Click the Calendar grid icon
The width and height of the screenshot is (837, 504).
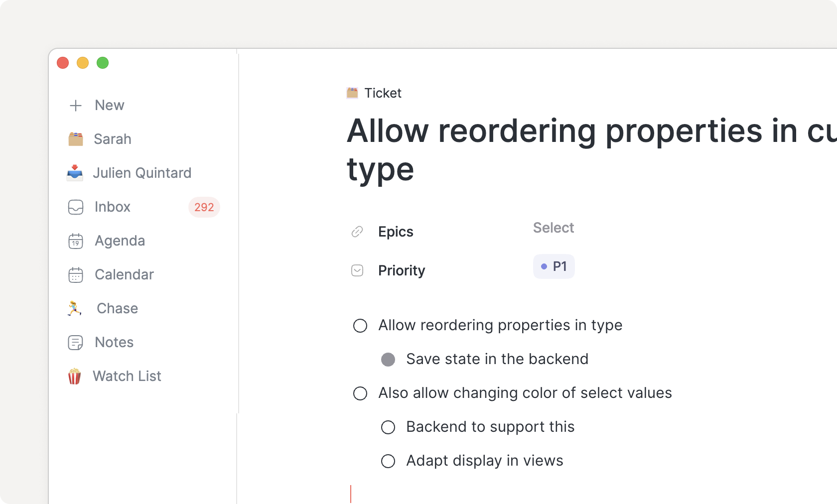click(76, 275)
